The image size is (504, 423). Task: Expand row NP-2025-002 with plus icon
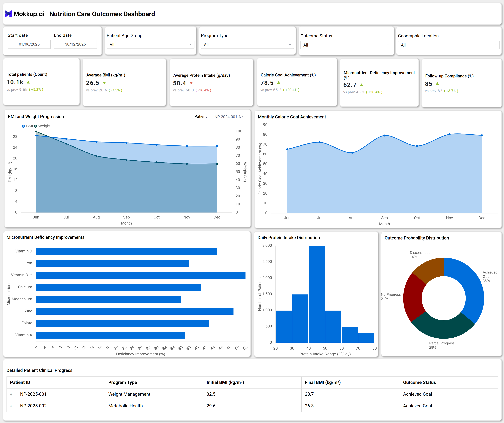click(x=11, y=406)
